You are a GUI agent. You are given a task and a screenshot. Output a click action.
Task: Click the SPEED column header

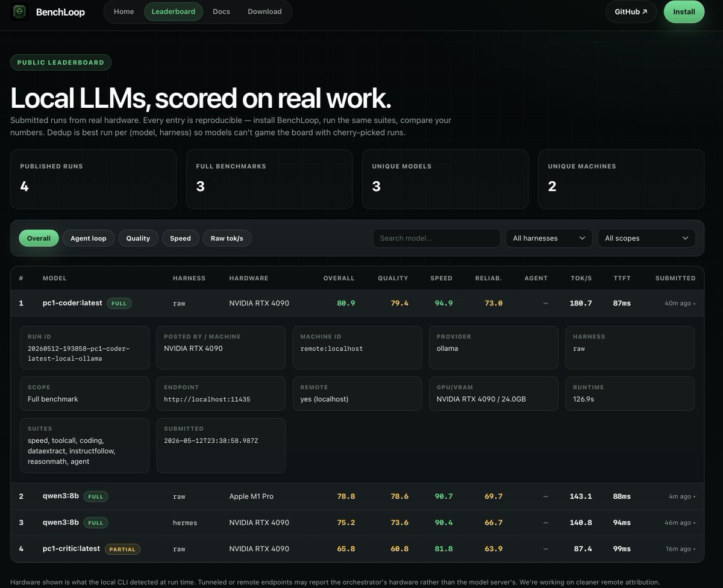[442, 278]
